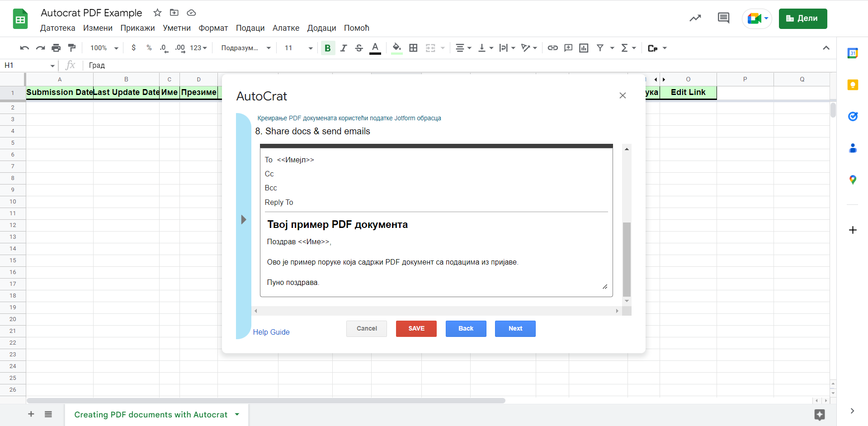The height and width of the screenshot is (426, 868).
Task: Increase decimal places
Action: (180, 48)
